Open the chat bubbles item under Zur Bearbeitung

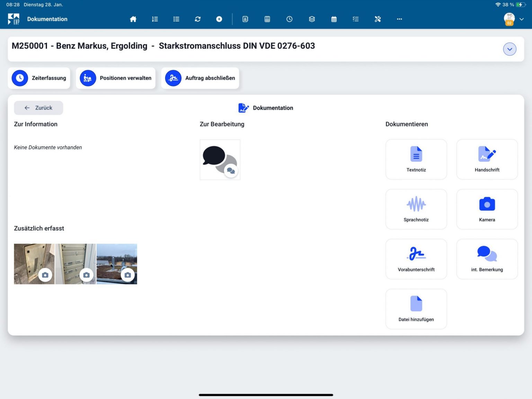point(220,160)
